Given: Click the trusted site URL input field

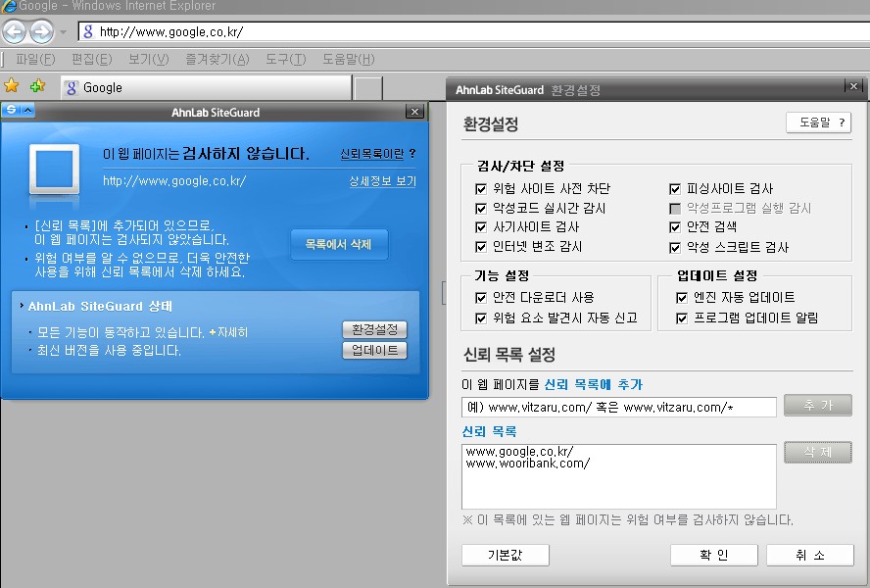Looking at the screenshot, I should point(618,407).
